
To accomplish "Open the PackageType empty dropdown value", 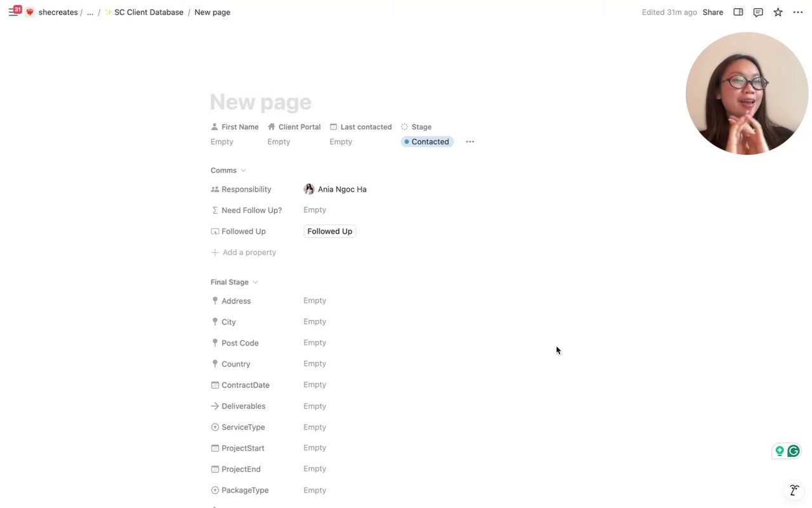I will tap(315, 490).
